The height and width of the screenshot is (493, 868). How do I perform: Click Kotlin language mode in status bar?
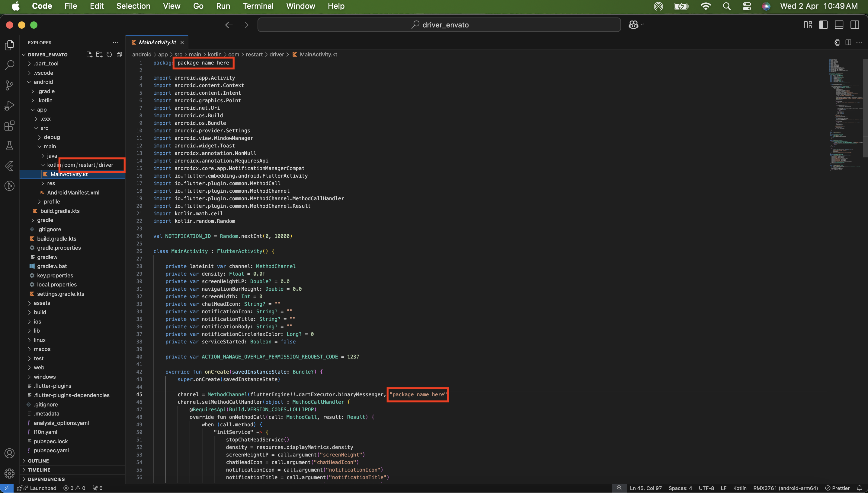(x=740, y=488)
